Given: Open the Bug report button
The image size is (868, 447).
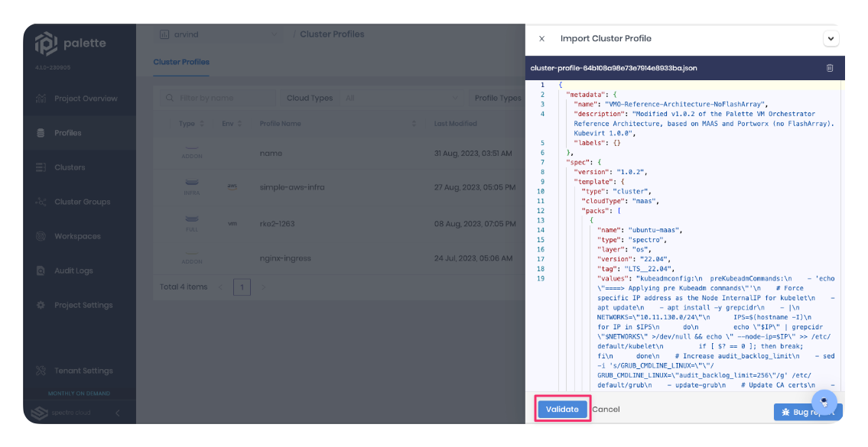Looking at the screenshot, I should pos(808,412).
